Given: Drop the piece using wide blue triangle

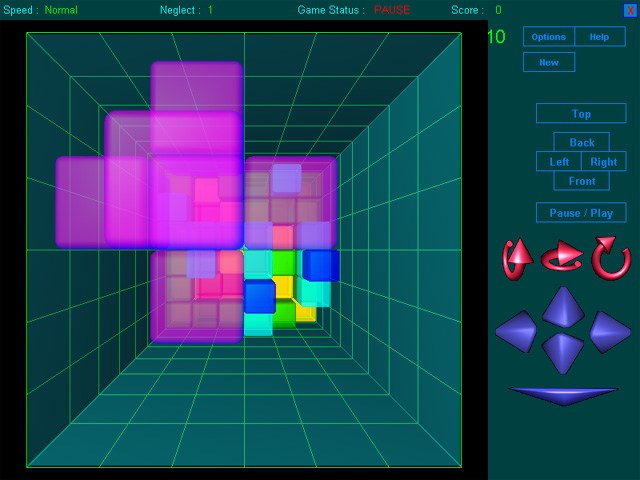Looking at the screenshot, I should [x=563, y=395].
